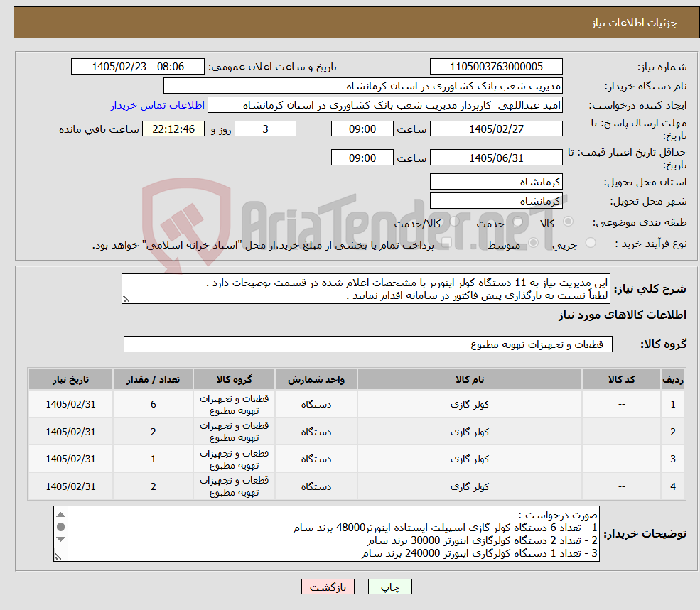The width and height of the screenshot is (700, 610).
Task: Click the نام کالا column header
Action: tap(470, 379)
